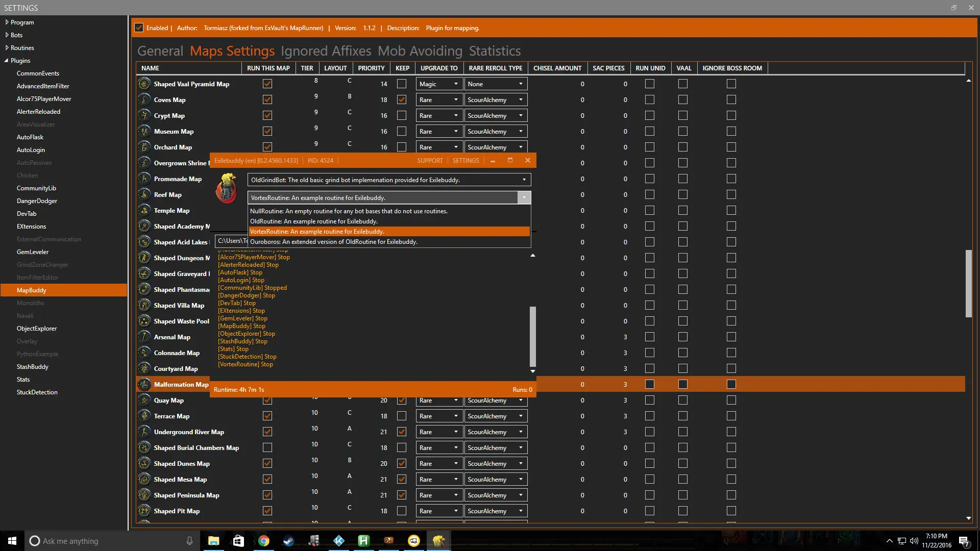This screenshot has width=980, height=551.
Task: Switch to the Statistics tab
Action: coord(495,51)
